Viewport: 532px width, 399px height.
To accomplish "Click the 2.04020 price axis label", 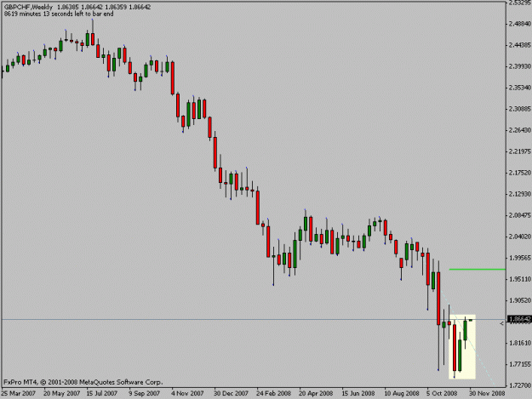I will pos(520,237).
